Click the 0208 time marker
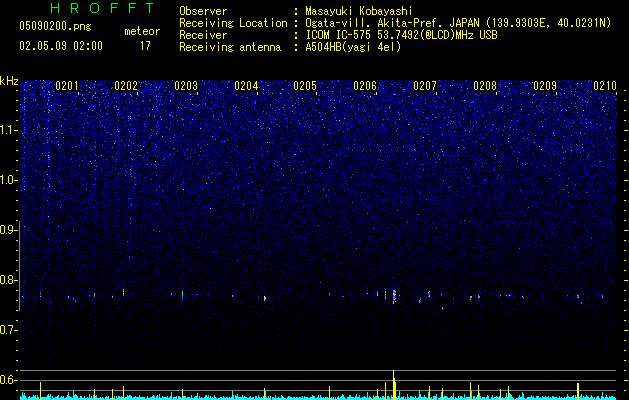This screenshot has width=629, height=400. point(485,86)
